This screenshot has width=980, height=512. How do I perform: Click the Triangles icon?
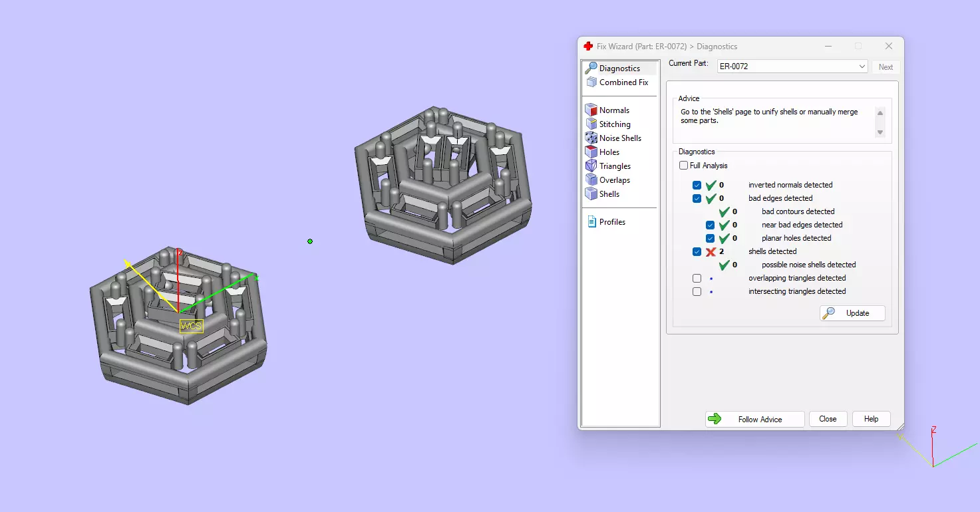[591, 166]
